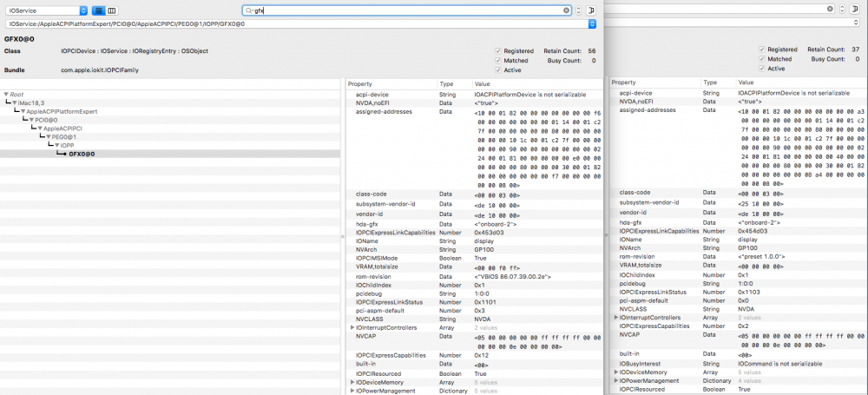Toggle Active checkbox in the background window
868x395 pixels.
[x=762, y=69]
